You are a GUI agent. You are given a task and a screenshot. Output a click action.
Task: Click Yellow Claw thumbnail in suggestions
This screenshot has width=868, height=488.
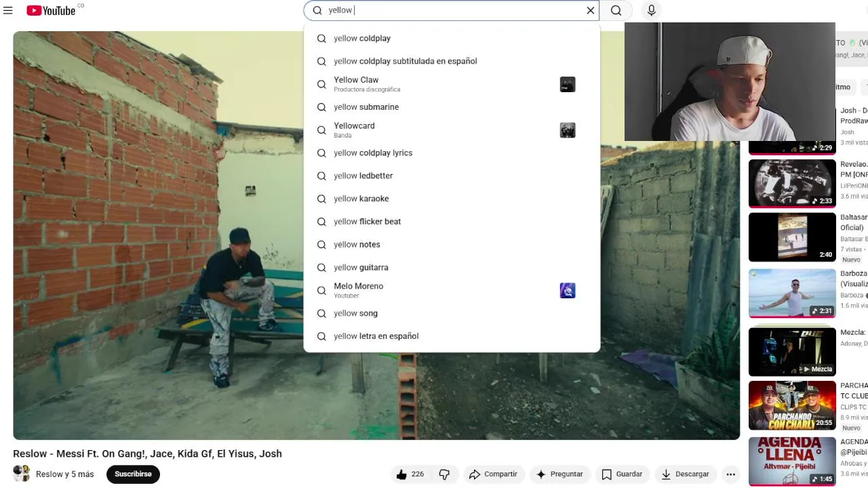click(x=568, y=85)
